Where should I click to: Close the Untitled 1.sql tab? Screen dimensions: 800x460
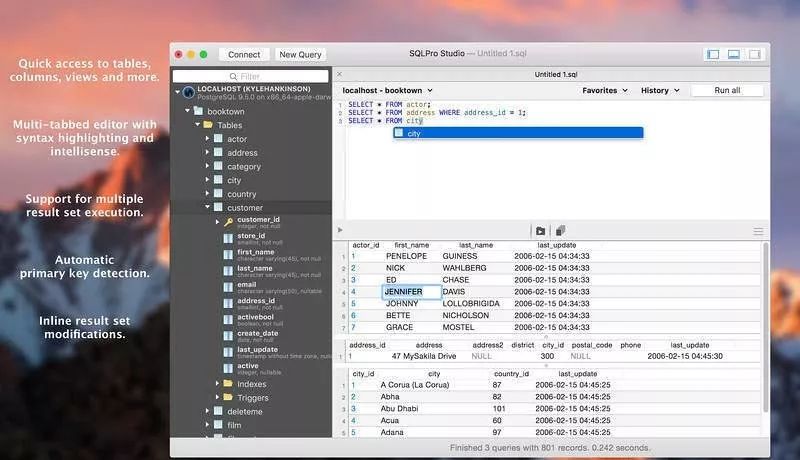339,74
